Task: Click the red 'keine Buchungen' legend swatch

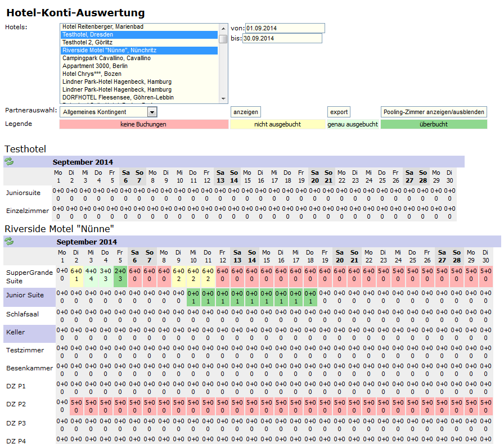Action: [x=143, y=124]
